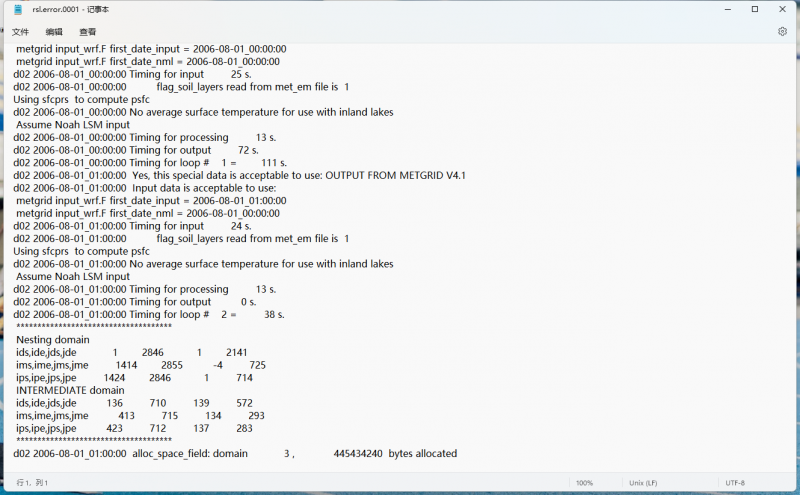Click the line and column position indicator
Image resolution: width=800 pixels, height=495 pixels.
(x=32, y=483)
